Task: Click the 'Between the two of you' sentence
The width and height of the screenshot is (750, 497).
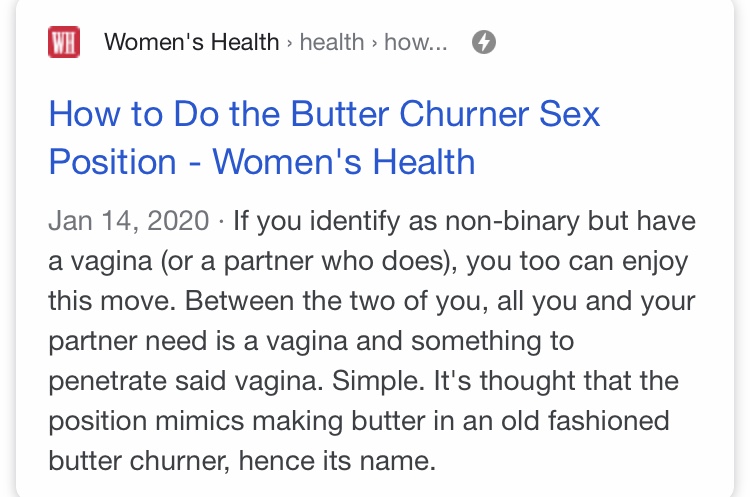Action: pyautogui.click(x=337, y=301)
